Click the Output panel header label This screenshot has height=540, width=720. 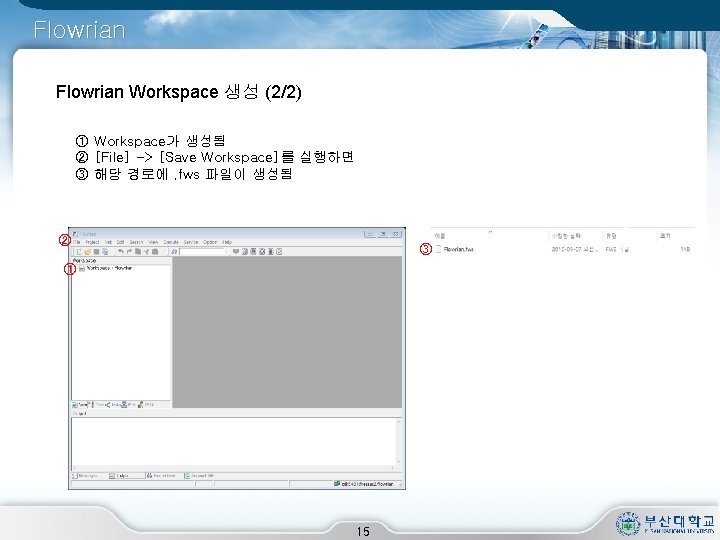pos(79,414)
